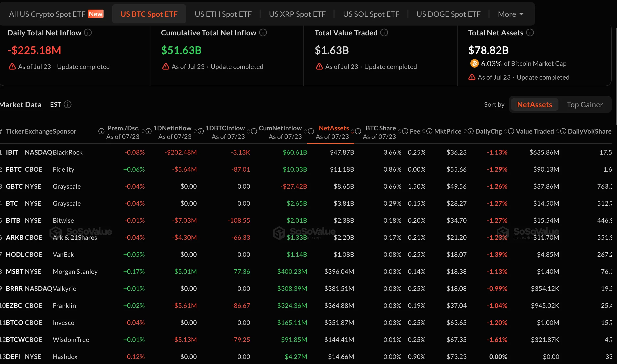Click warning icon under Cumulative Total Net Inflow
The width and height of the screenshot is (617, 364).
[166, 67]
